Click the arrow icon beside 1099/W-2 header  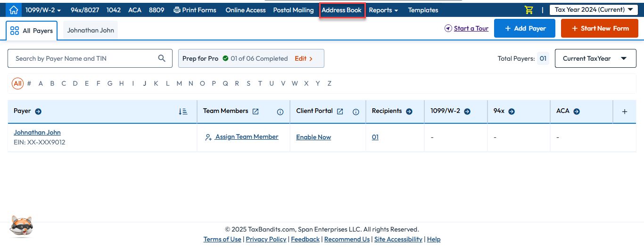[467, 112]
